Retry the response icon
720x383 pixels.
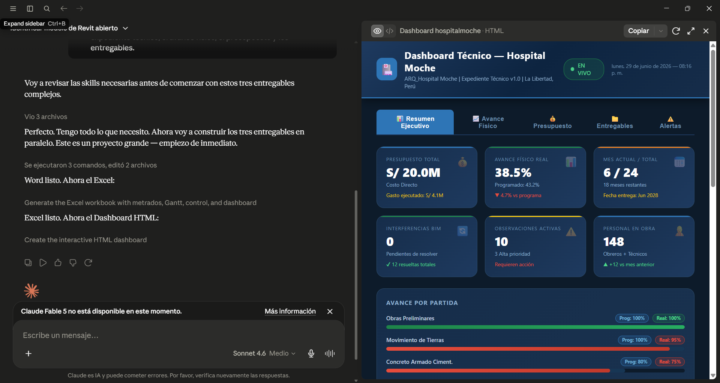(88, 263)
